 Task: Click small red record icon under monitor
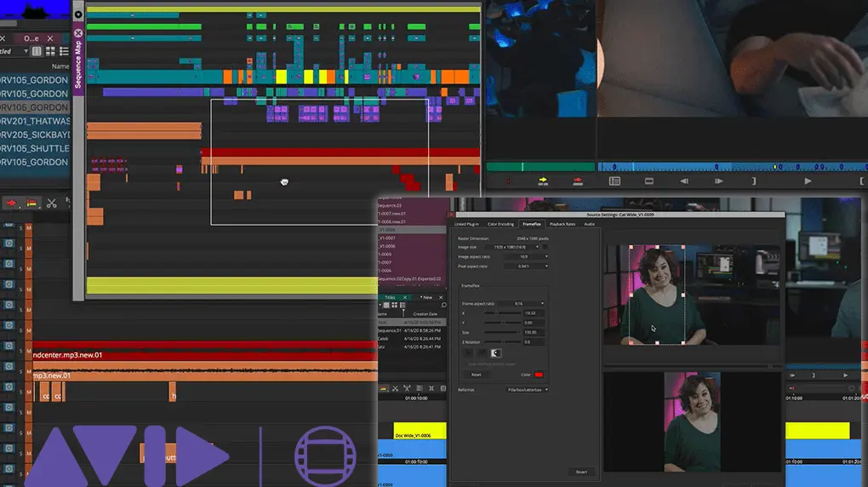(508, 180)
